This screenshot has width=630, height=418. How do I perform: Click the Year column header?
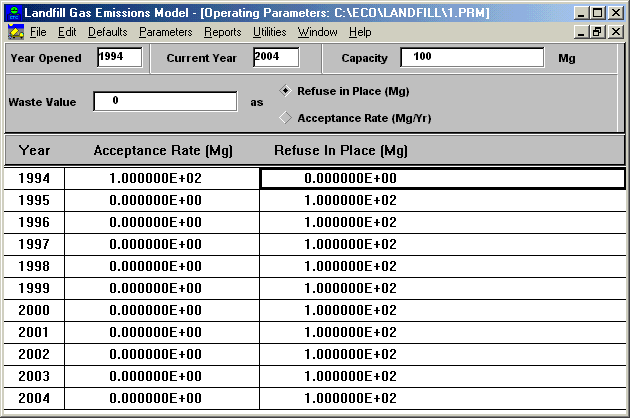pos(35,150)
